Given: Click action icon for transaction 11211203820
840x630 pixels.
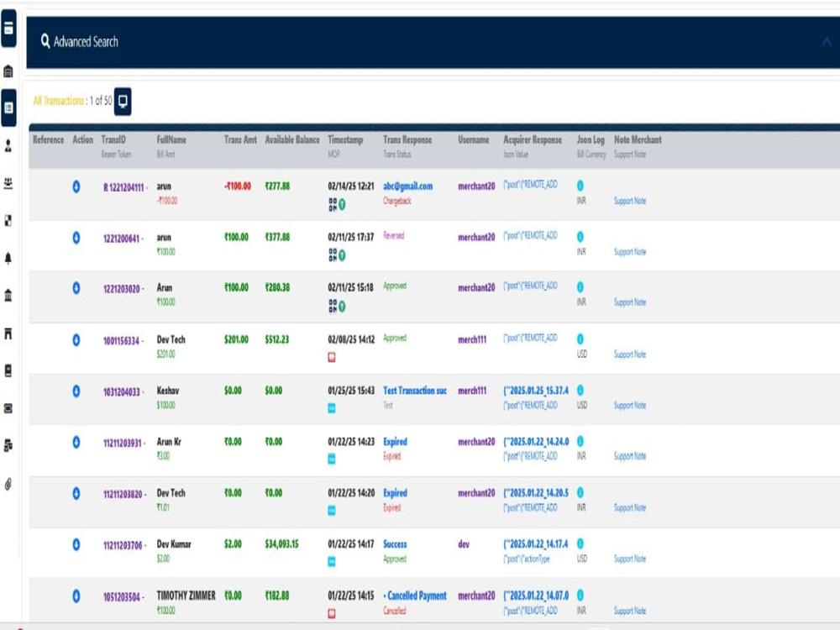Looking at the screenshot, I should [76, 493].
